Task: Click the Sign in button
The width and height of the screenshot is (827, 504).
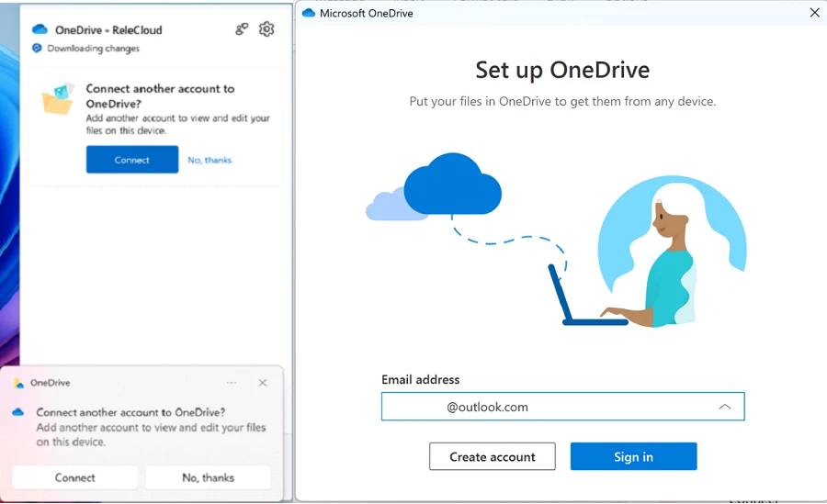Action: pos(633,456)
